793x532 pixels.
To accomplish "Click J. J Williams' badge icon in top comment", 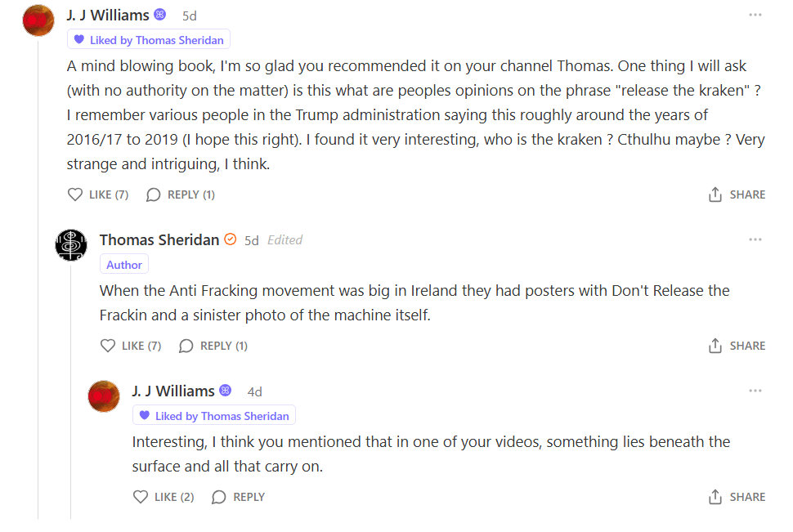I will [160, 15].
